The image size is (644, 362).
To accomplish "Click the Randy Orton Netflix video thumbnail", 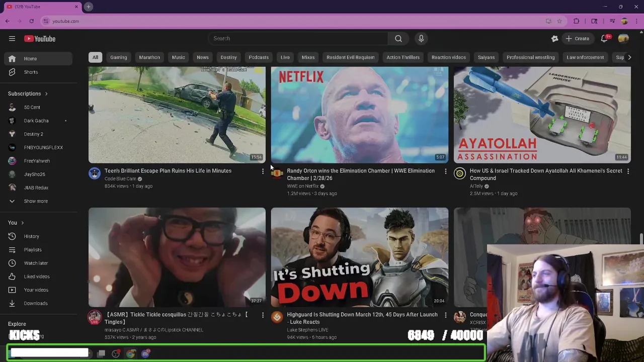I will [x=360, y=115].
